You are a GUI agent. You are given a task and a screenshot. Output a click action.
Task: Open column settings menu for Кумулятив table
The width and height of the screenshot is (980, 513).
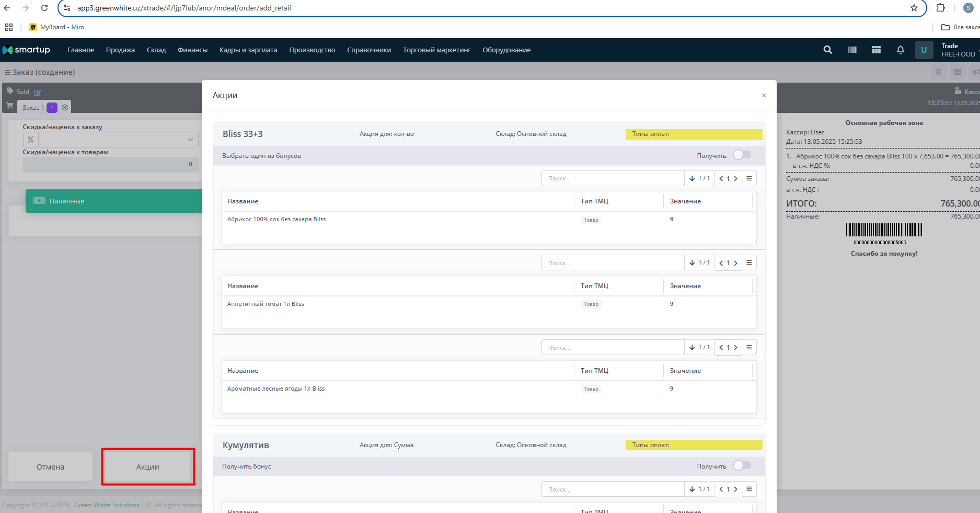[x=749, y=489]
